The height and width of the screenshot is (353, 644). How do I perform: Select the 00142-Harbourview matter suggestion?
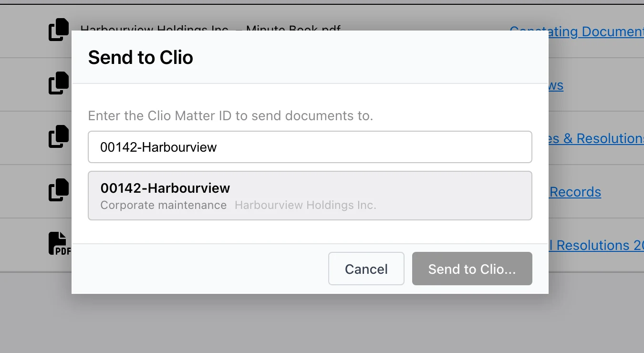pyautogui.click(x=310, y=196)
